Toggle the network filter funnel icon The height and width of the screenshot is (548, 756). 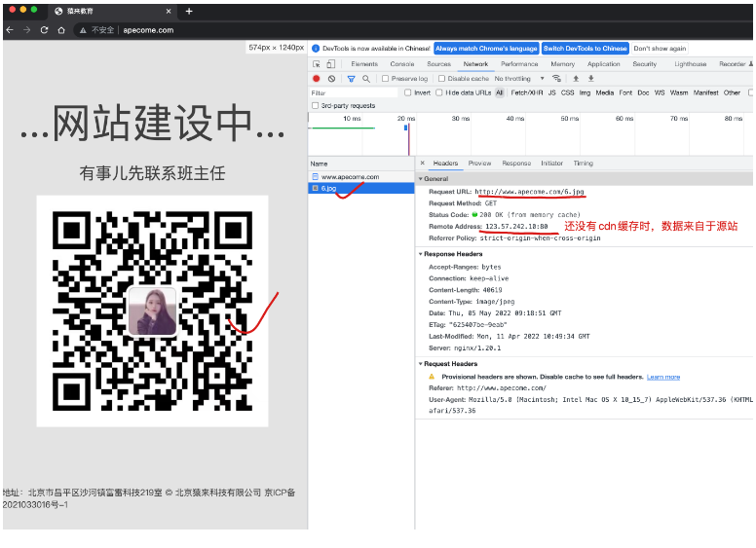pyautogui.click(x=351, y=79)
